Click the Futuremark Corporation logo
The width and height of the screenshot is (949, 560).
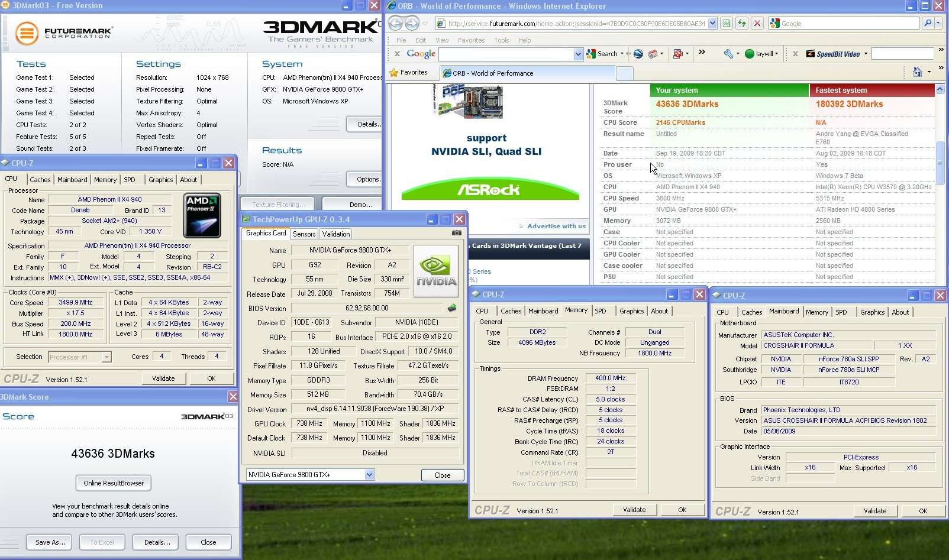point(63,33)
